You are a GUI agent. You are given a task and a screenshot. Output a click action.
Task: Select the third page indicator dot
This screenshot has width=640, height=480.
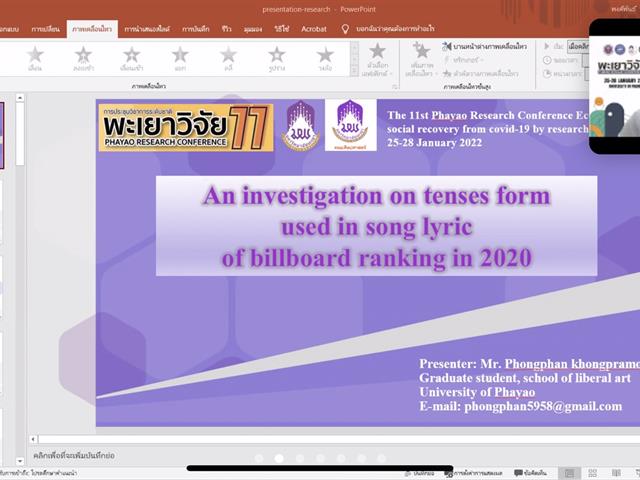[x=300, y=458]
